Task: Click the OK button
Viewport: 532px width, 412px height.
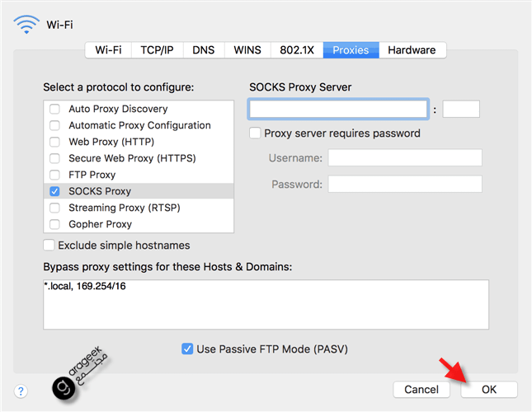Action: (489, 390)
